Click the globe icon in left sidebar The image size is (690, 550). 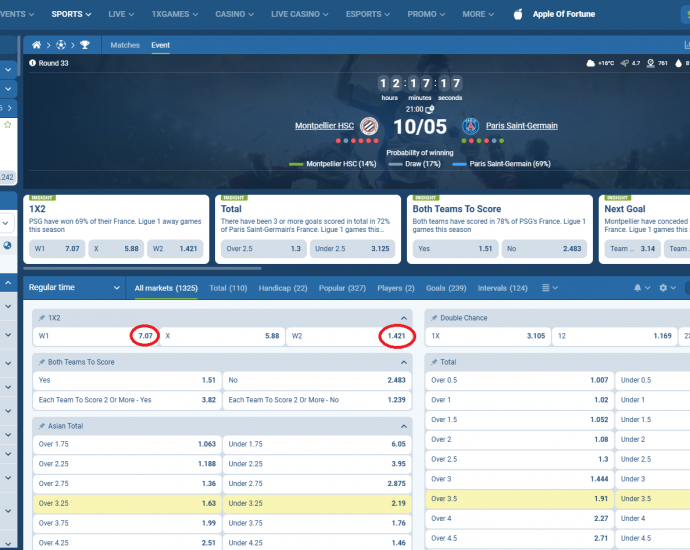coord(7,246)
